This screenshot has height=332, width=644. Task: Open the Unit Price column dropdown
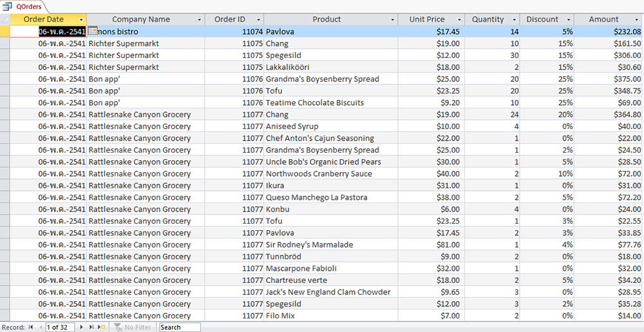(x=459, y=19)
